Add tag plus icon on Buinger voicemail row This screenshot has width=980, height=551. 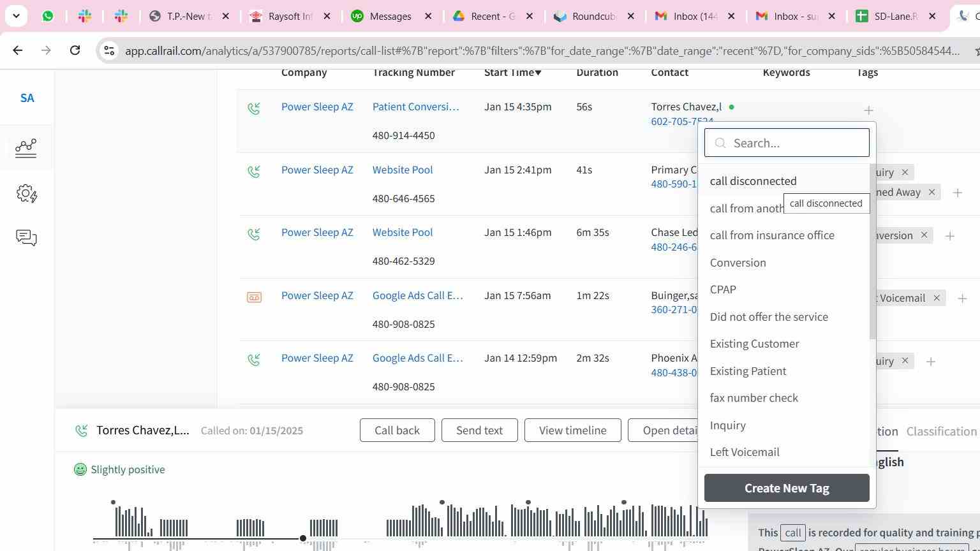962,298
